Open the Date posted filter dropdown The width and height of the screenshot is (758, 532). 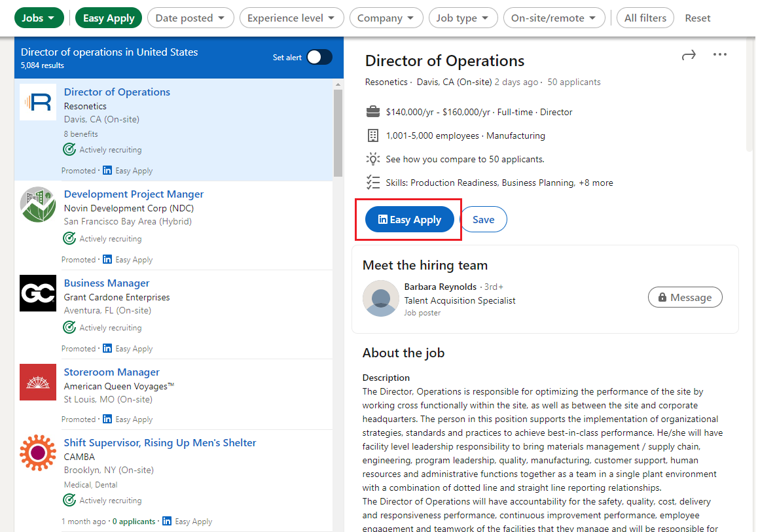coord(190,18)
